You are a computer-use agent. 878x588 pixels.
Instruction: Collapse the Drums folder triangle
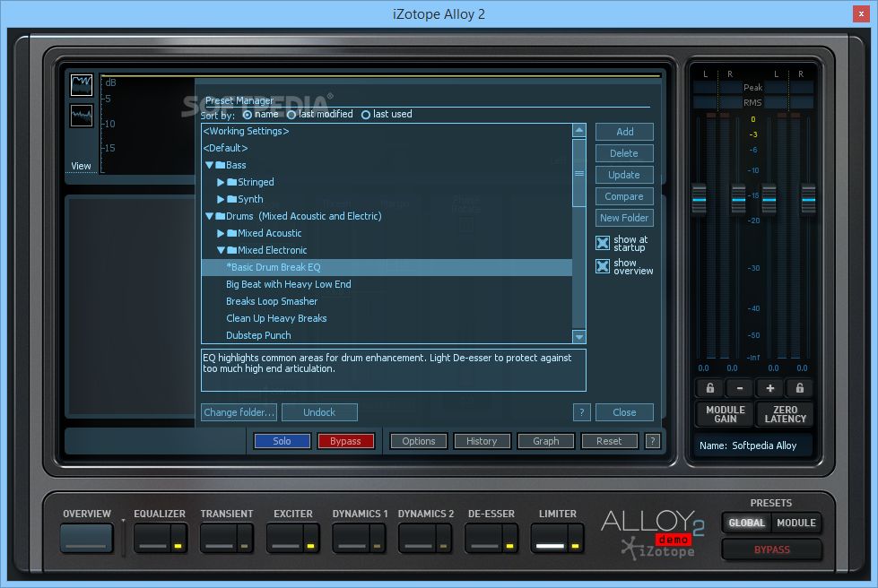[x=210, y=216]
